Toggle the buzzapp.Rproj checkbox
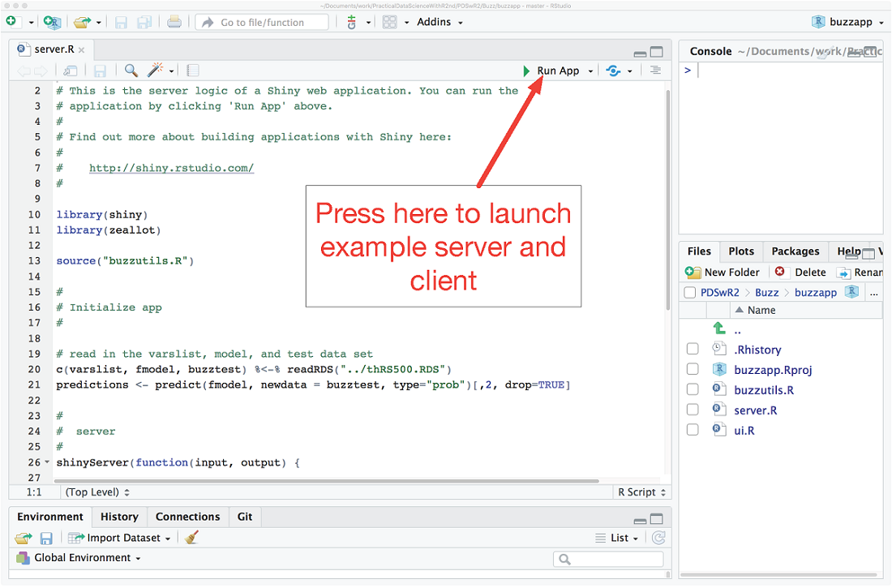 point(693,369)
